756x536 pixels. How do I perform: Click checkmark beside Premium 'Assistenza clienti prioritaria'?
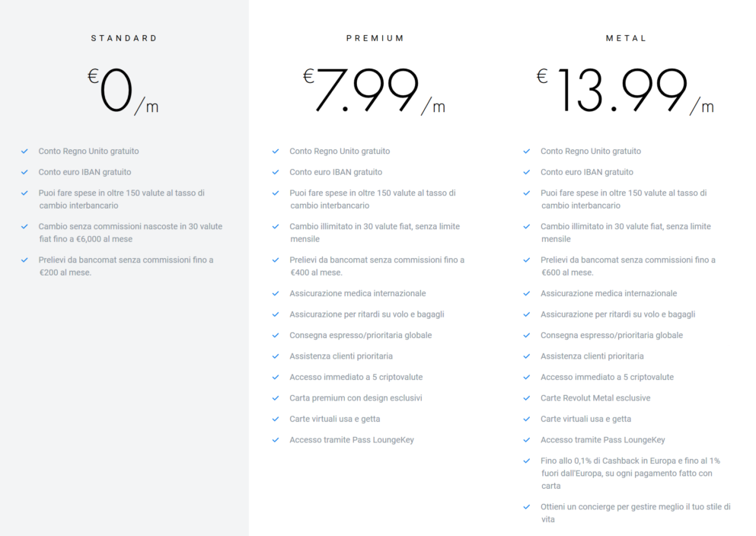pos(276,356)
